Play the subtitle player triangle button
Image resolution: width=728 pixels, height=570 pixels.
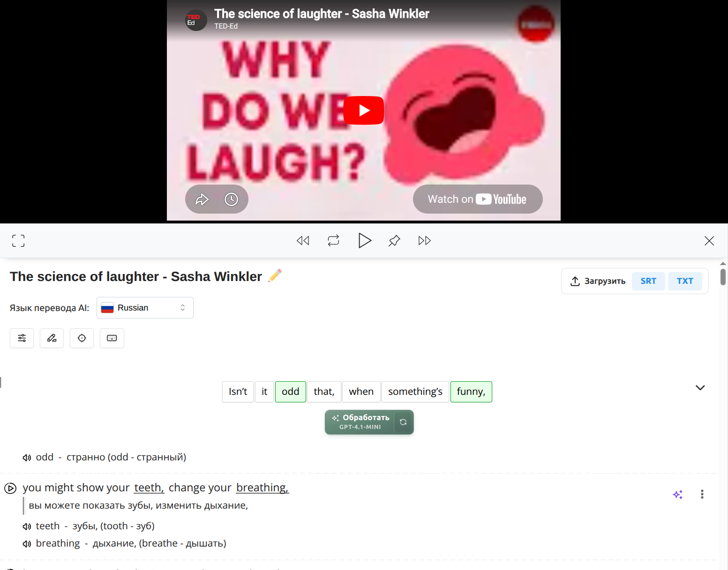[364, 241]
